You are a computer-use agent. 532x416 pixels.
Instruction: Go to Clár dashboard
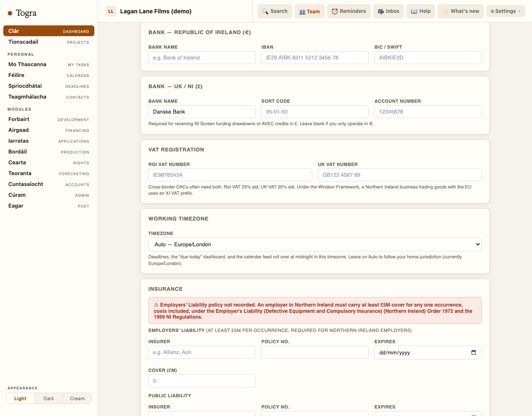49,31
